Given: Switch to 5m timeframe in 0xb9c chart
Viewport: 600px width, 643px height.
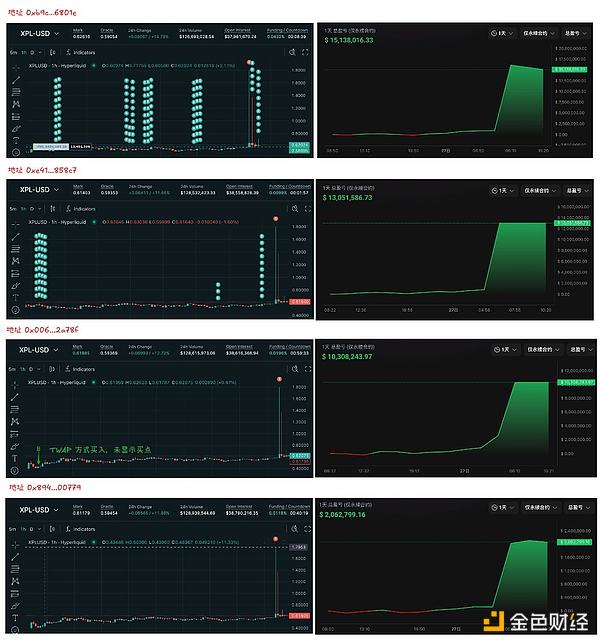Looking at the screenshot, I should 14,52.
